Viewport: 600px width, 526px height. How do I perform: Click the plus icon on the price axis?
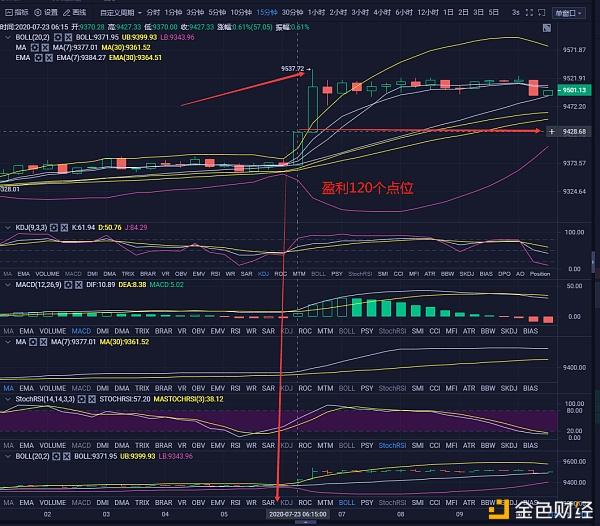551,131
